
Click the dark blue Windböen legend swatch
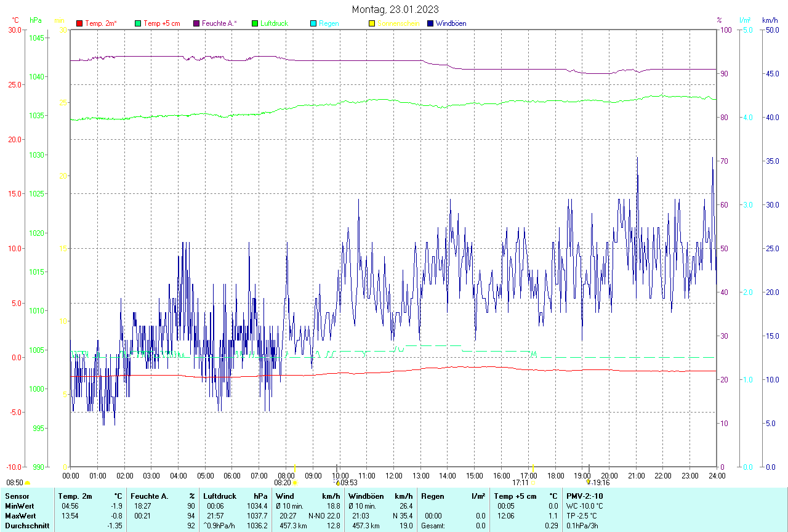pyautogui.click(x=430, y=23)
